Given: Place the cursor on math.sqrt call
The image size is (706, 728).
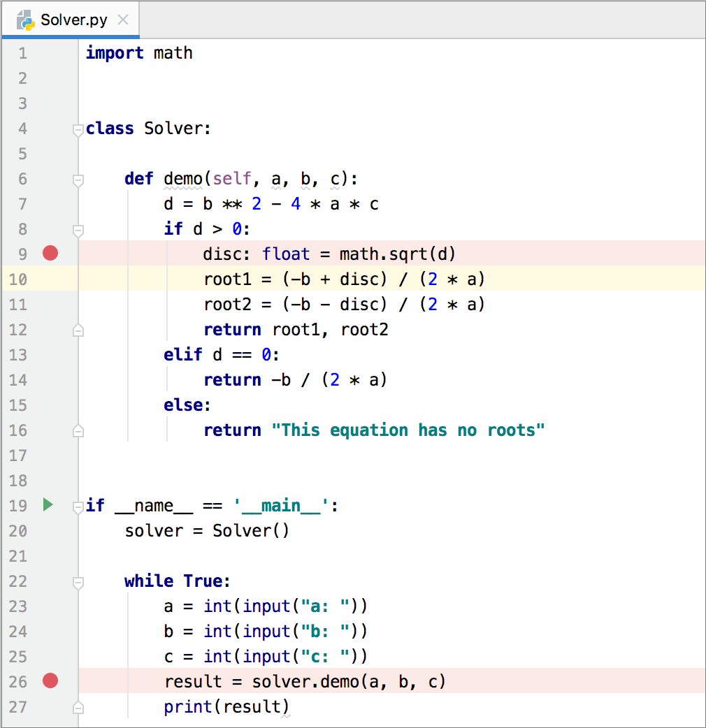Looking at the screenshot, I should (387, 254).
